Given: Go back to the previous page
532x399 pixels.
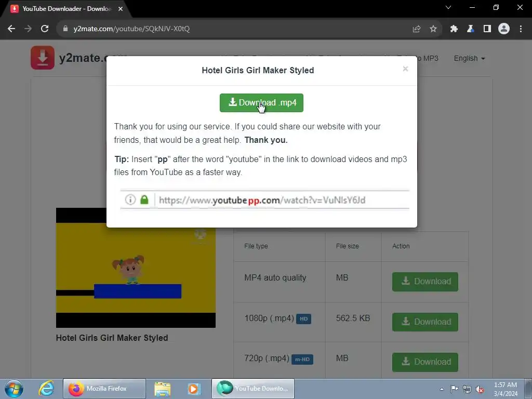Looking at the screenshot, I should point(11,29).
